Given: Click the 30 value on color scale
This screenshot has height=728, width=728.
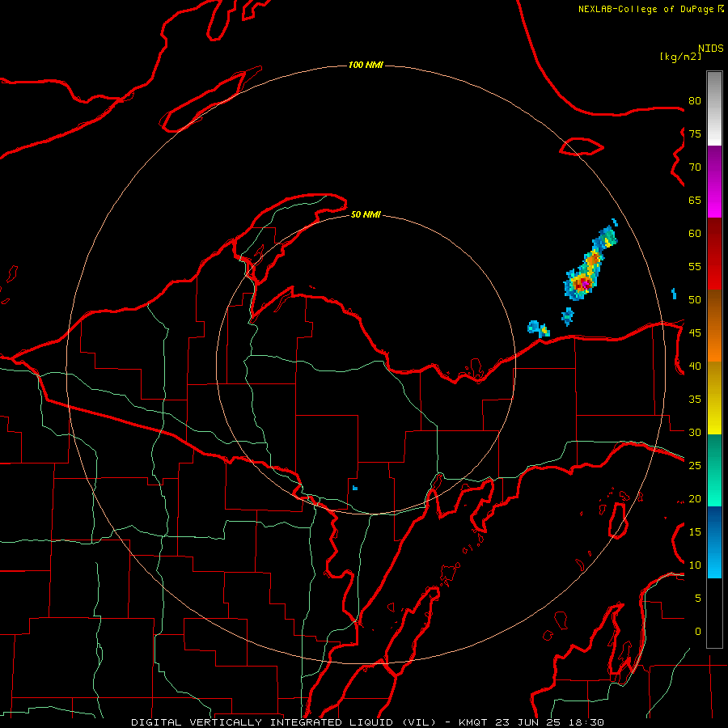Looking at the screenshot, I should pos(695,433).
